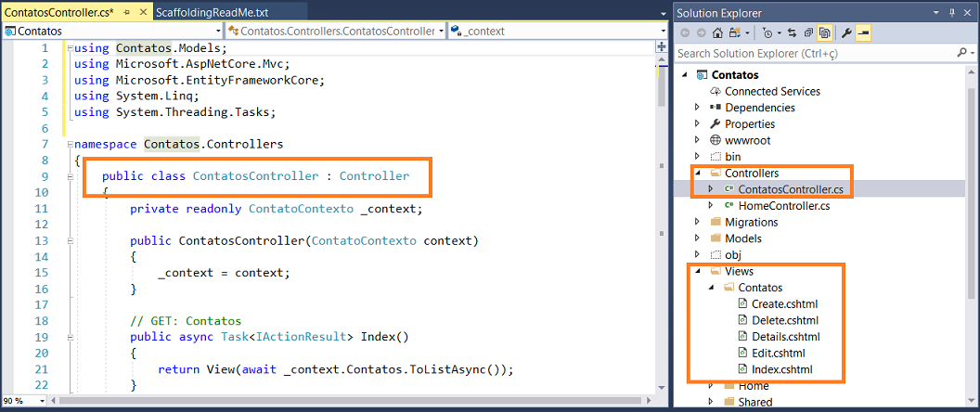Sync Solution Explorer with active document

[x=792, y=32]
